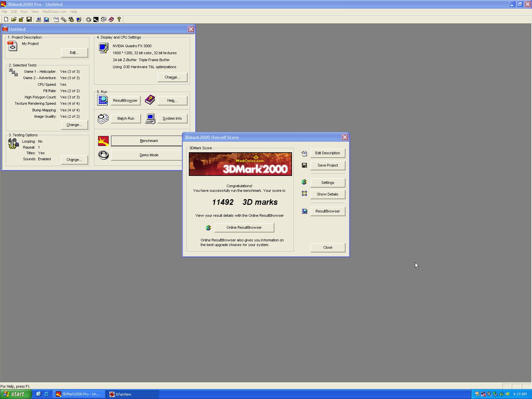Screen dimensions: 532x399
Task: Click Save Project in score dialog
Action: pos(328,165)
